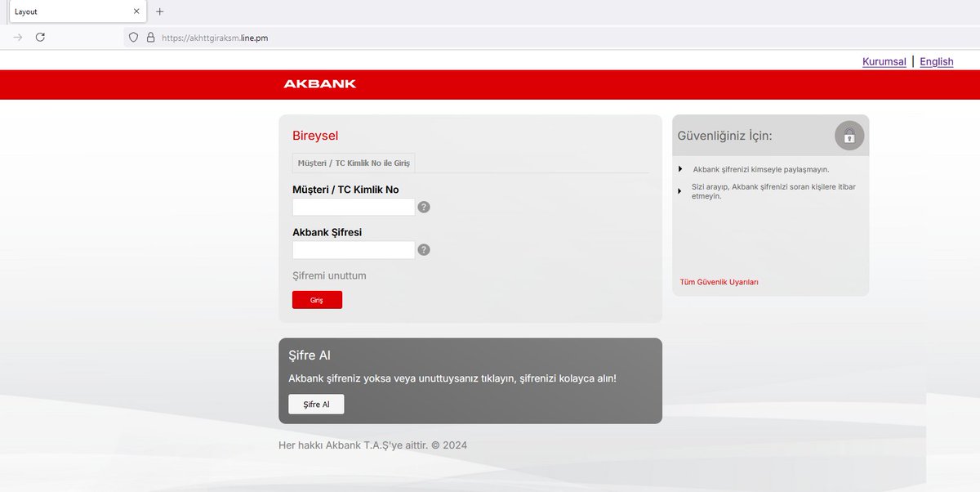Screen dimensions: 980x492
Task: Click text 'Sizi arayıp, Akbank şifrenizi soran kişilere'
Action: coord(764,187)
